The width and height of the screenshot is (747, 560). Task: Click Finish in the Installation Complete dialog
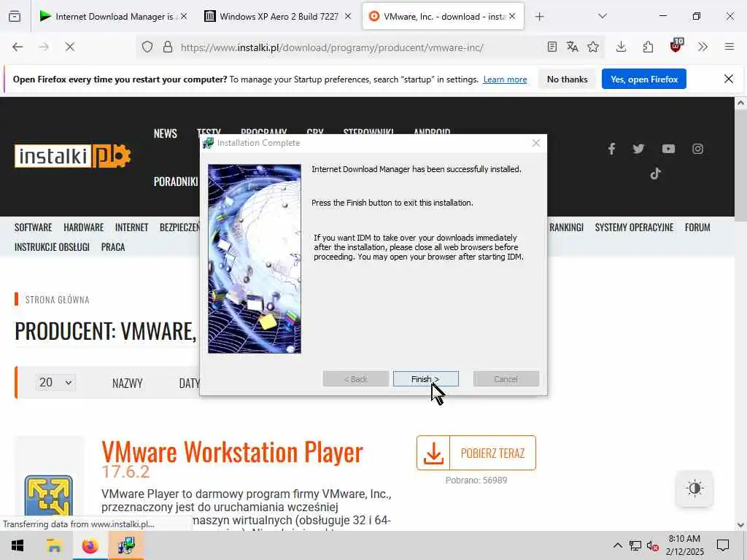tap(425, 379)
